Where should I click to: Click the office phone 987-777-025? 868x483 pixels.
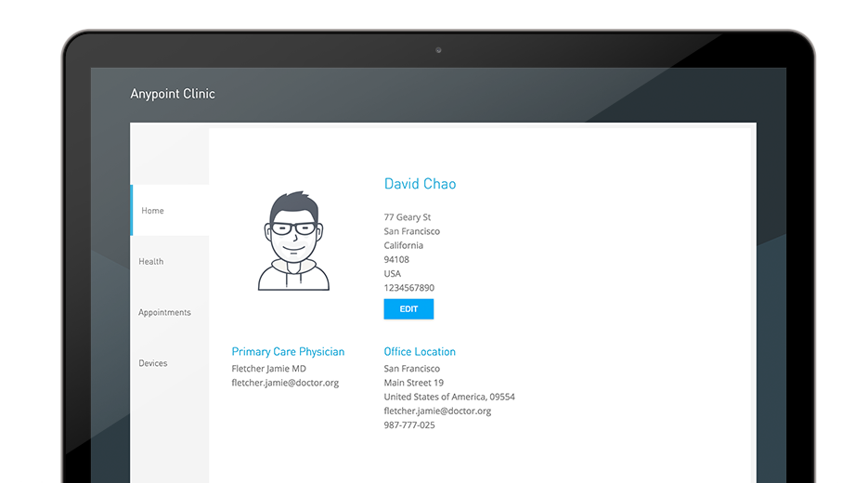pyautogui.click(x=409, y=424)
